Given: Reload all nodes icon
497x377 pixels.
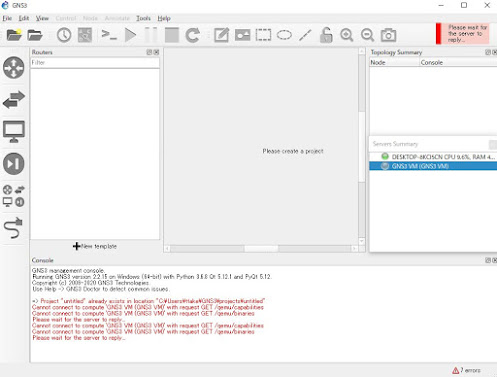Looking at the screenshot, I should tap(193, 35).
